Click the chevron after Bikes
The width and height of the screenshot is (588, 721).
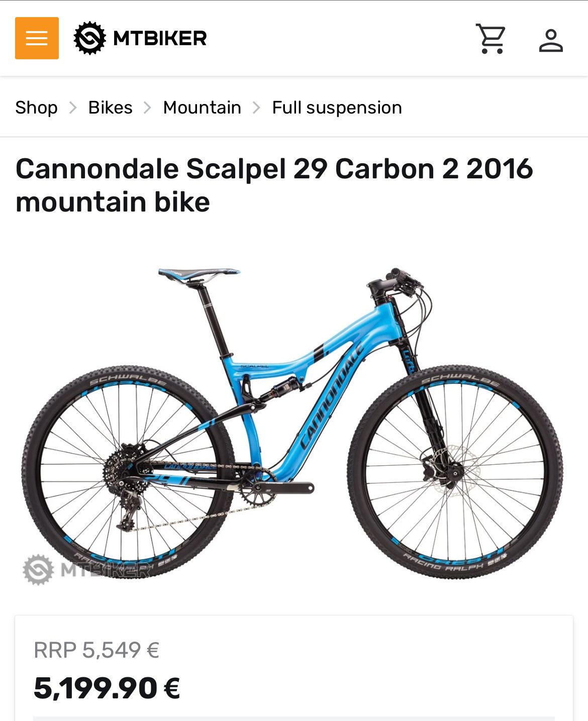pyautogui.click(x=148, y=108)
